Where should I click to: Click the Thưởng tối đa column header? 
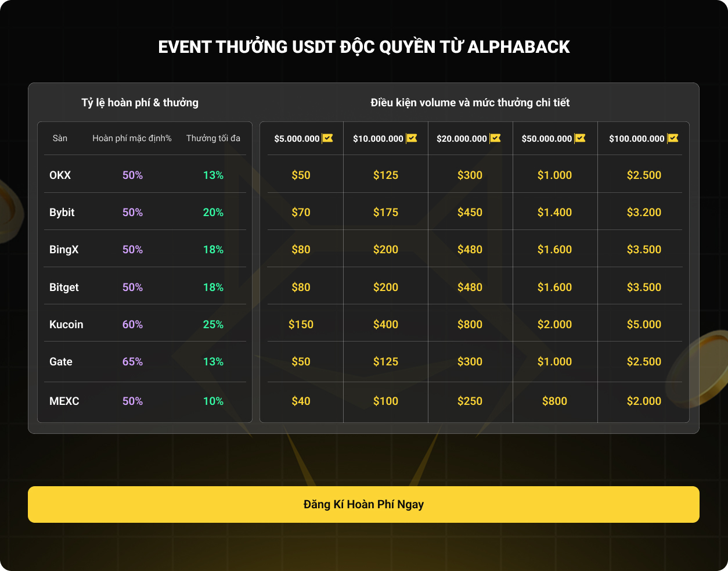[x=213, y=138]
